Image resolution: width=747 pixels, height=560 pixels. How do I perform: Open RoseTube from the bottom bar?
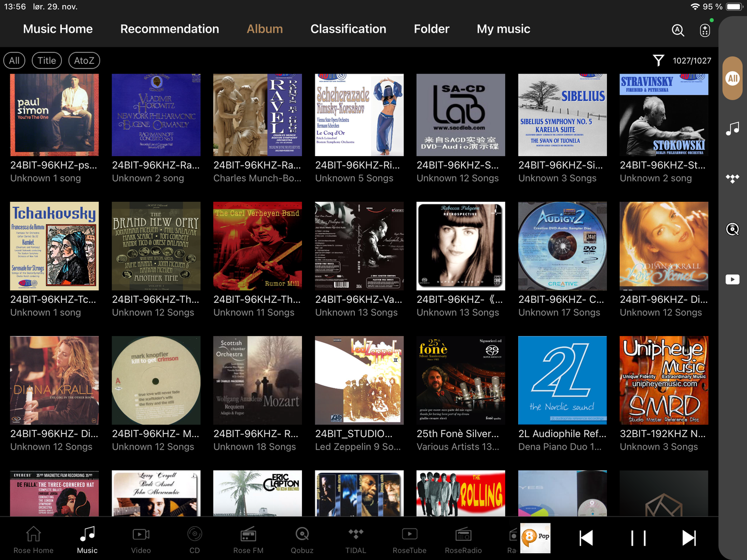tap(409, 539)
